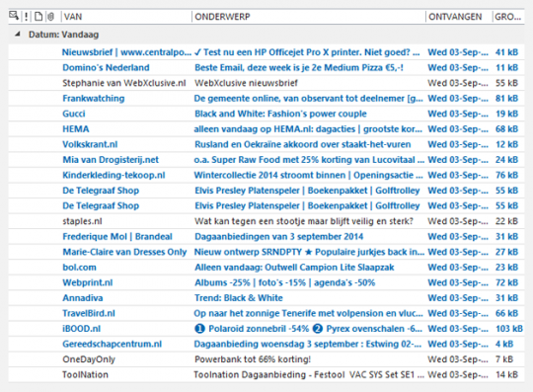Viewport: 533px width, 392px height.
Task: Open the ToolNation Festool message
Action: click(266, 374)
